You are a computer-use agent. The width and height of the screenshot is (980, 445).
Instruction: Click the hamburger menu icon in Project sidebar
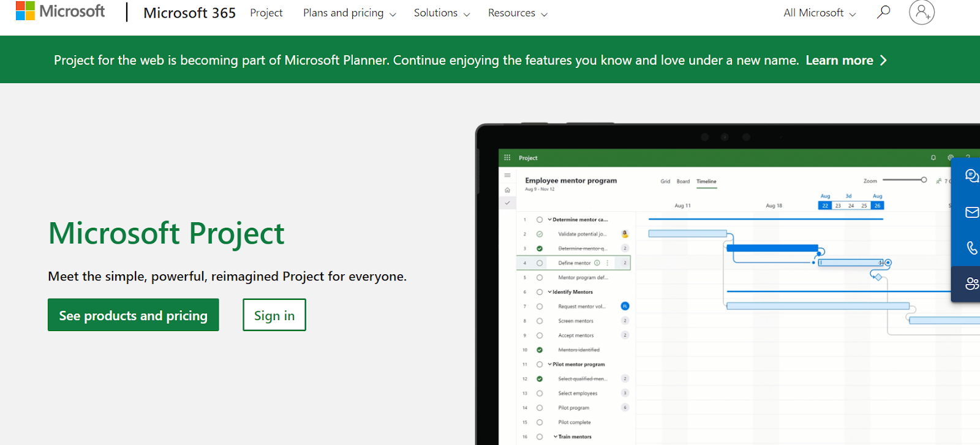click(x=507, y=175)
